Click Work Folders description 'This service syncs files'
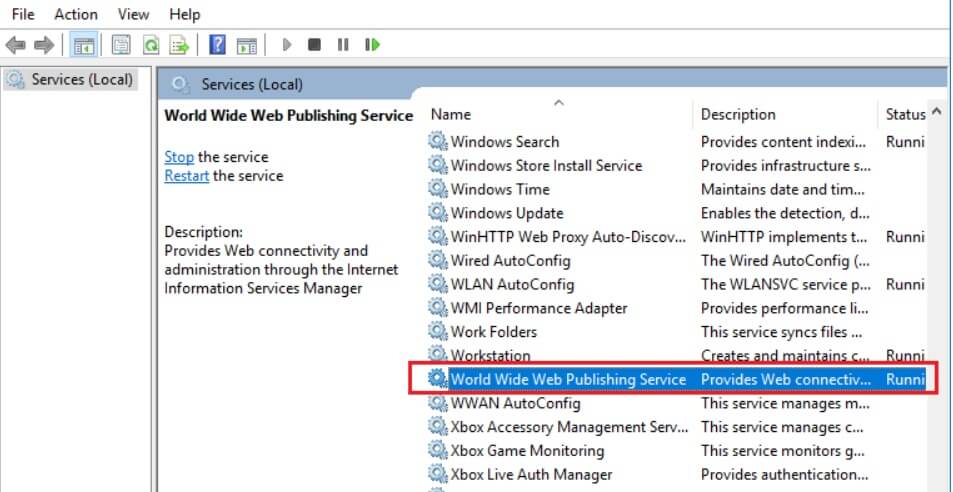 782,332
